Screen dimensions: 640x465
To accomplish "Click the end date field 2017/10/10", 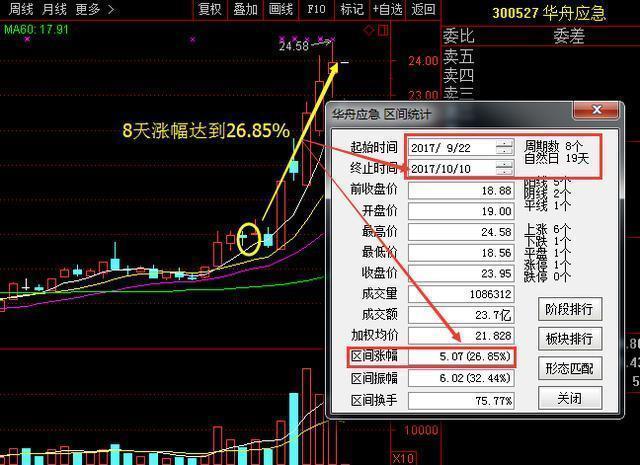I will click(451, 168).
